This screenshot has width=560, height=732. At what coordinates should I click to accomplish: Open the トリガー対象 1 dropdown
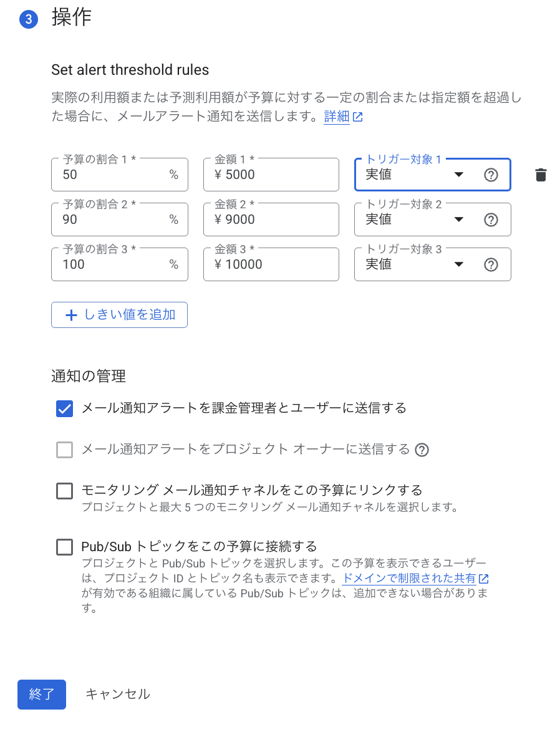(459, 175)
